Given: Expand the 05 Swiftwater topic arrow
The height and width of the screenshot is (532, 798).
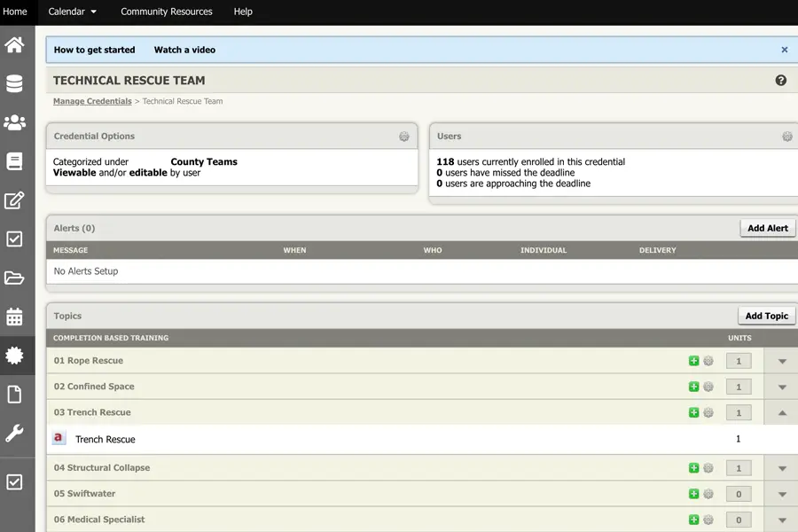Looking at the screenshot, I should pos(782,495).
